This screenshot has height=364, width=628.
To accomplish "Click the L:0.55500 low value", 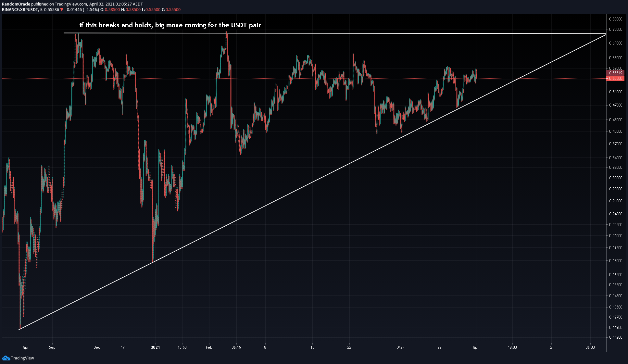I will point(151,10).
